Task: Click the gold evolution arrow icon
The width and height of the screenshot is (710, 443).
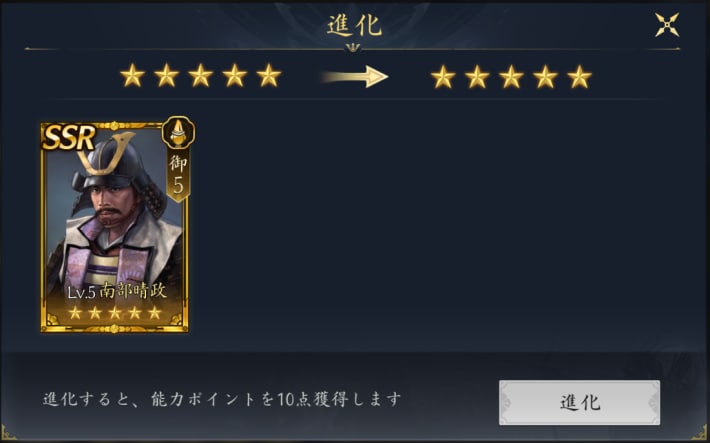Action: 355,77
